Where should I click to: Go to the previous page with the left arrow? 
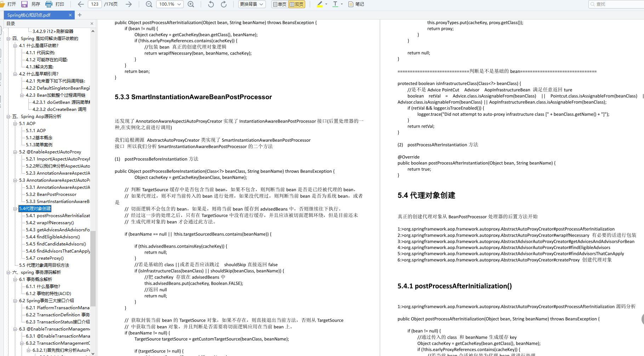click(81, 4)
